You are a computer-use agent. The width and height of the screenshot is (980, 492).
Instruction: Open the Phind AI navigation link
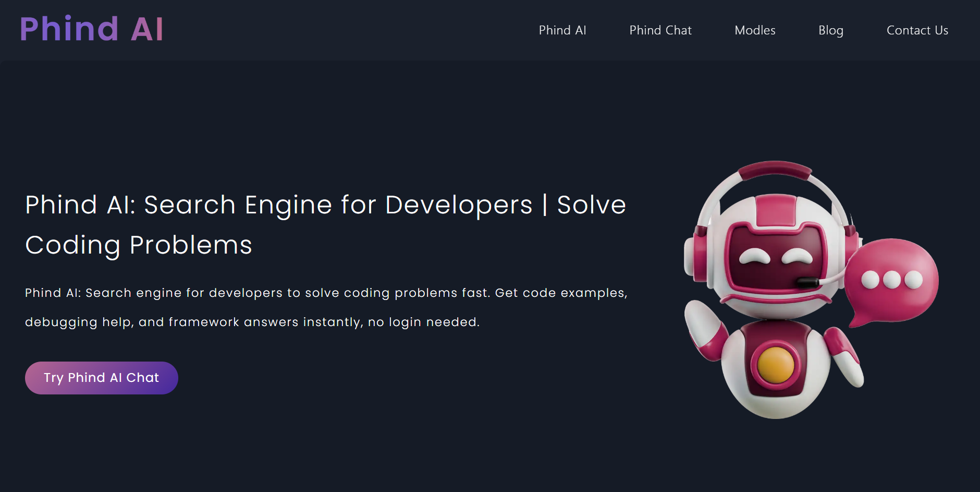[562, 30]
